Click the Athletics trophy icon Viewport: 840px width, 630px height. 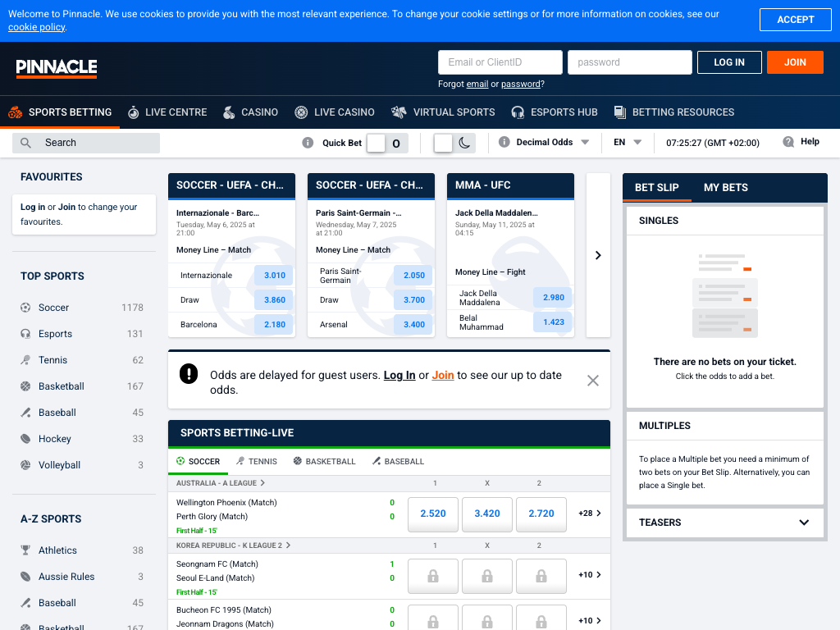coord(25,550)
